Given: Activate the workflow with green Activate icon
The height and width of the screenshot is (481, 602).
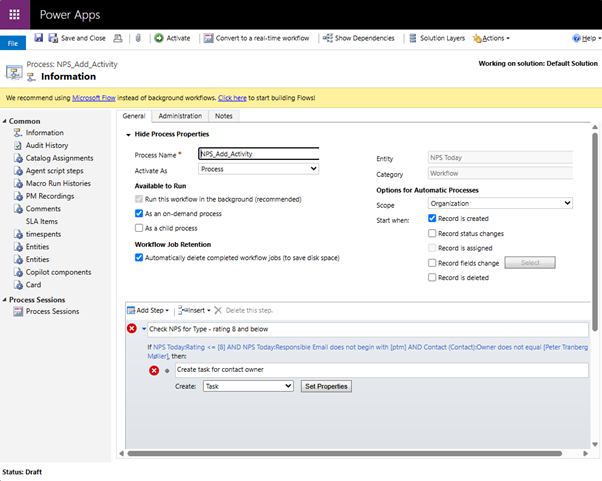Looking at the screenshot, I should coord(172,38).
